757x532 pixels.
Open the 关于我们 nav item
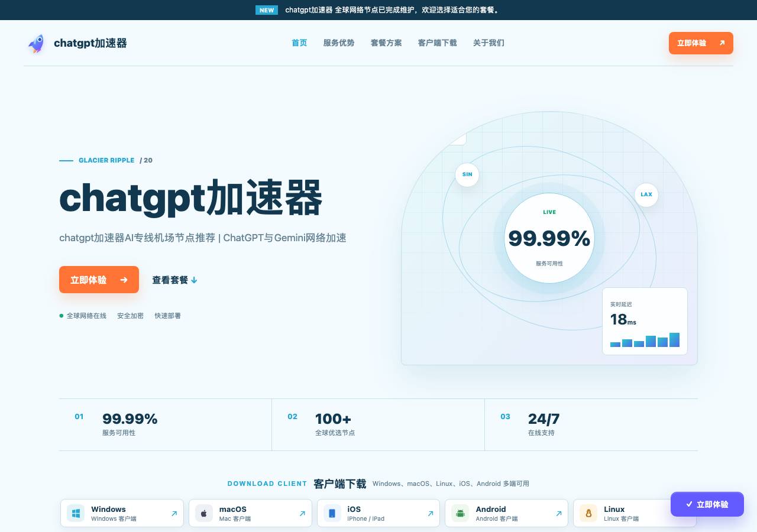[x=489, y=43]
